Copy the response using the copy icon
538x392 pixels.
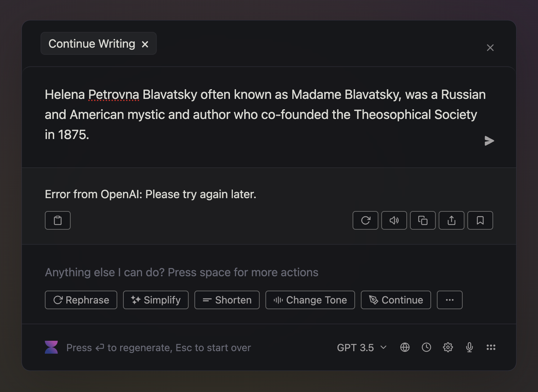pos(423,220)
